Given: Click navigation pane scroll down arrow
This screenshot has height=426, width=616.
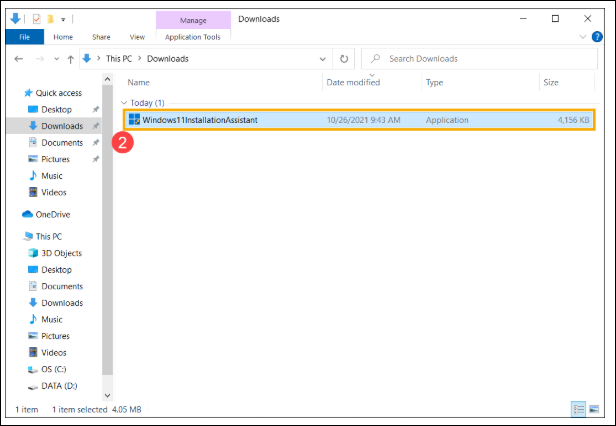Looking at the screenshot, I should coord(107,395).
